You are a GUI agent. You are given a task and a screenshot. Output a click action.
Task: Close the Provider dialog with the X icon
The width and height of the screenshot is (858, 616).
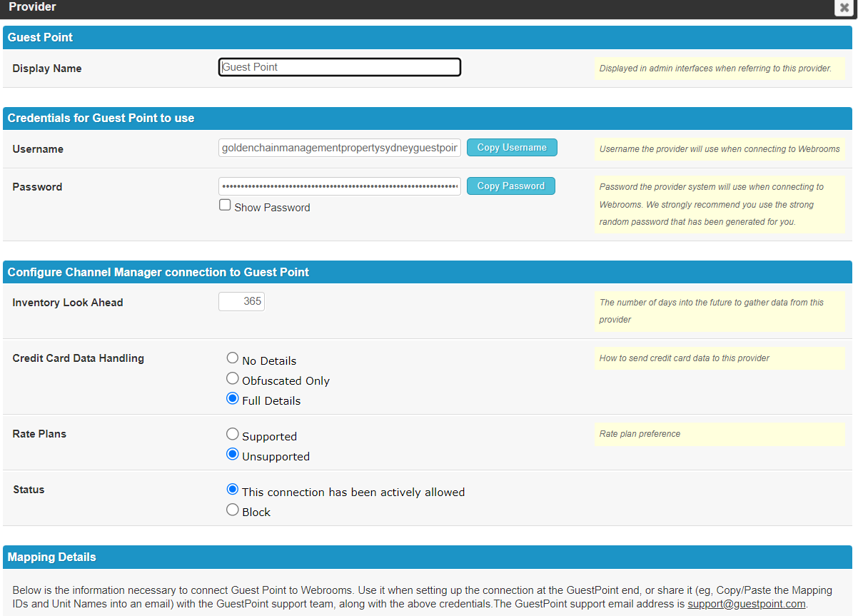[844, 7]
